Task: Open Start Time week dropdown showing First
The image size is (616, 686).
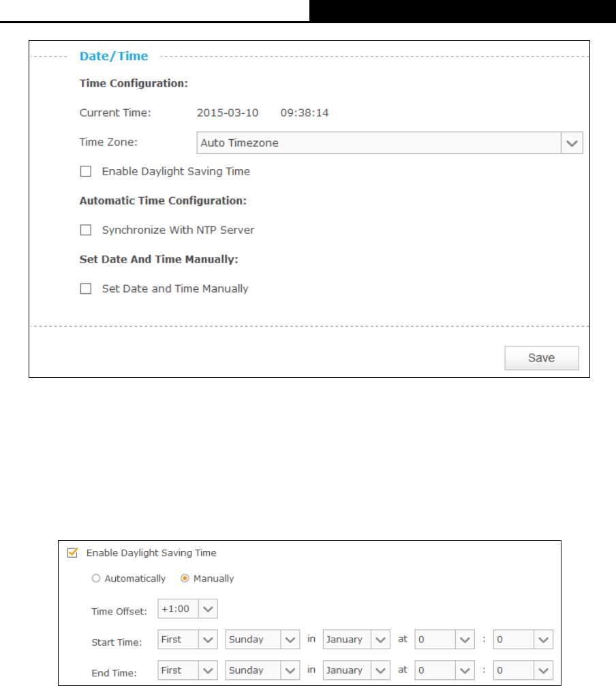Action: point(187,639)
